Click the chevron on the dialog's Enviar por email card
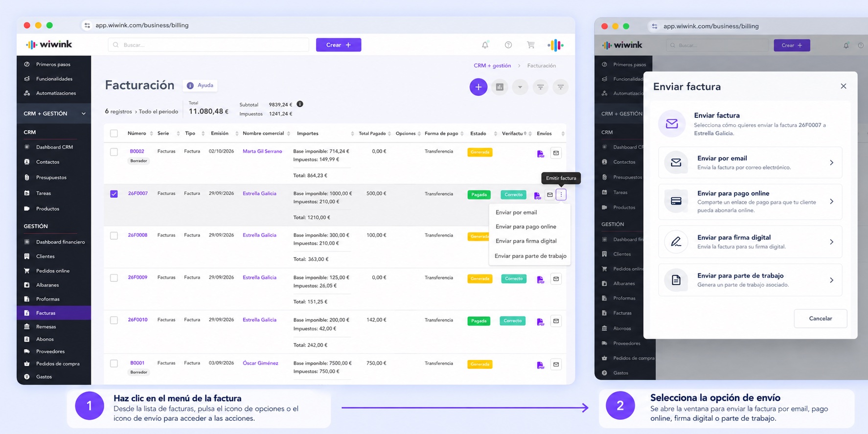The height and width of the screenshot is (434, 868). (831, 162)
